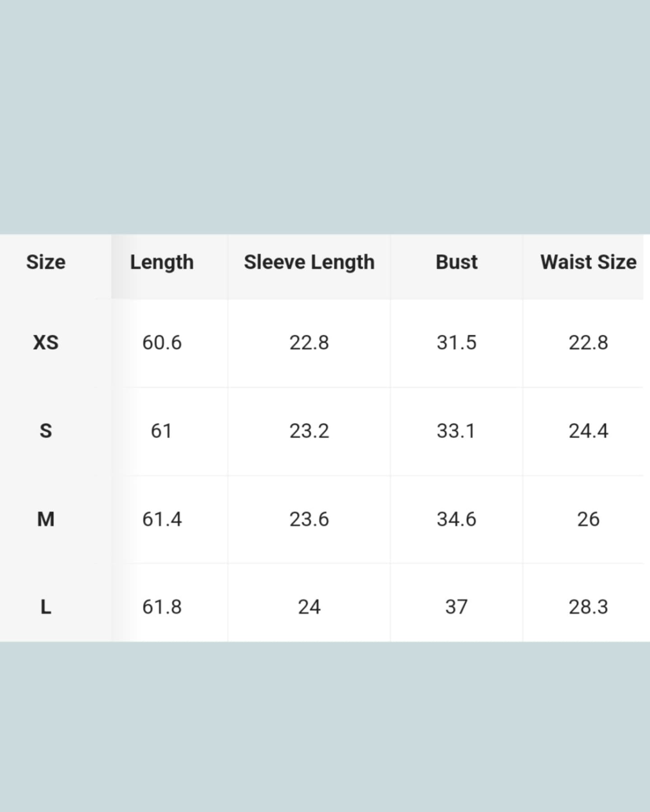
Task: Click the M bust value 34.6
Action: [456, 519]
